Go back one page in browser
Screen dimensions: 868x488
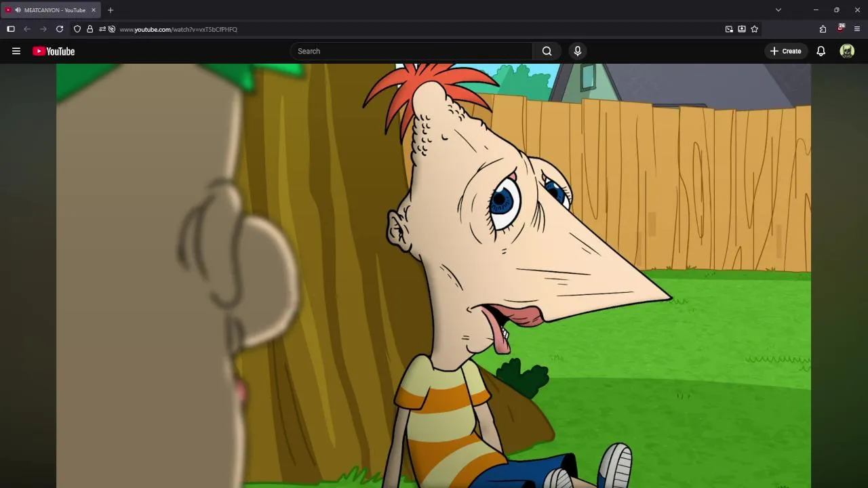pos(27,29)
